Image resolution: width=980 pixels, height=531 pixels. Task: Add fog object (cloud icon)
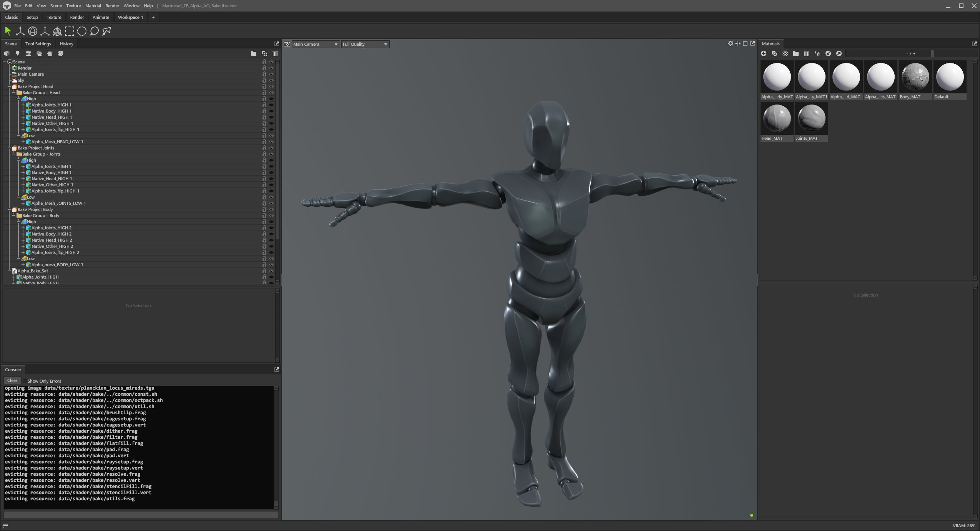[39, 53]
